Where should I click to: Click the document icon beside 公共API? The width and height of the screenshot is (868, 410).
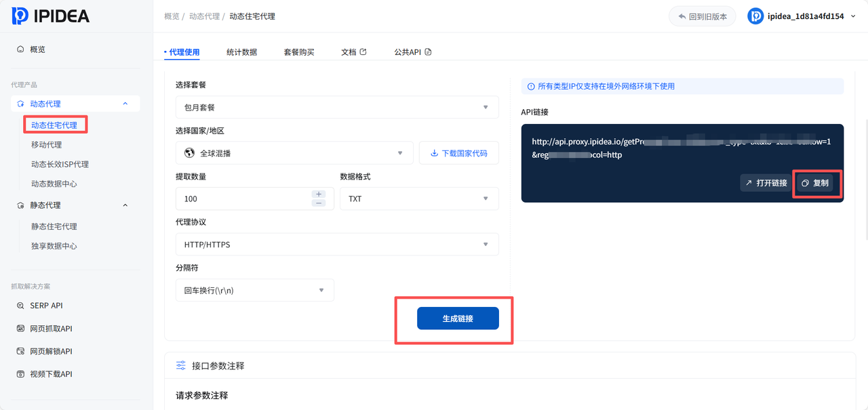[x=428, y=52]
